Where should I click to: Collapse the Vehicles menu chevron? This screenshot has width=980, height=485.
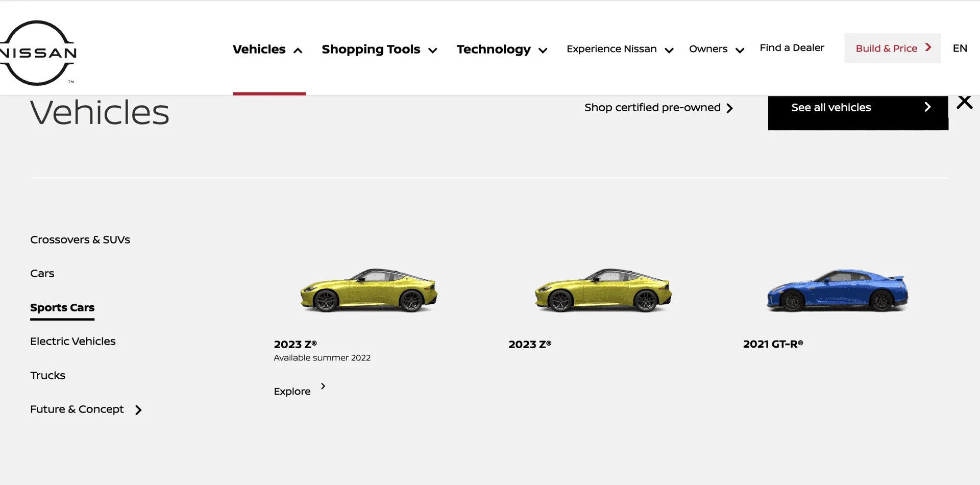click(298, 50)
